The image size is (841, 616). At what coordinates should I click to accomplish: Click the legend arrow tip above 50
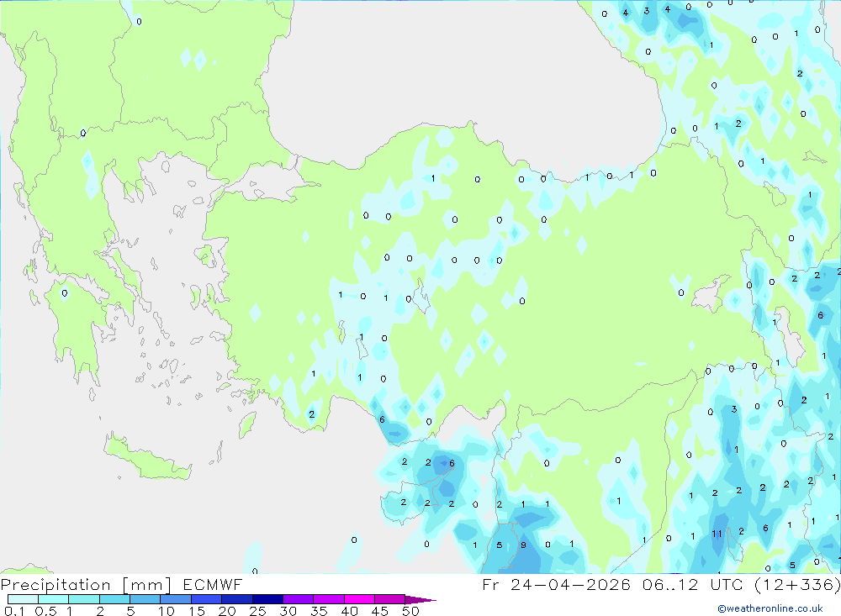[x=421, y=600]
